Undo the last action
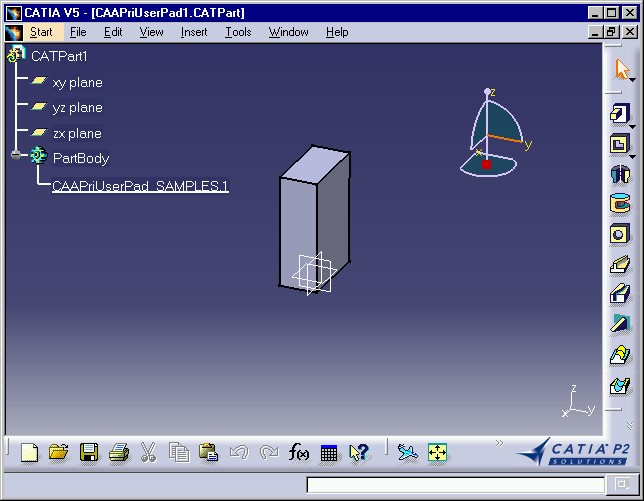Image resolution: width=644 pixels, height=501 pixels. pos(239,453)
